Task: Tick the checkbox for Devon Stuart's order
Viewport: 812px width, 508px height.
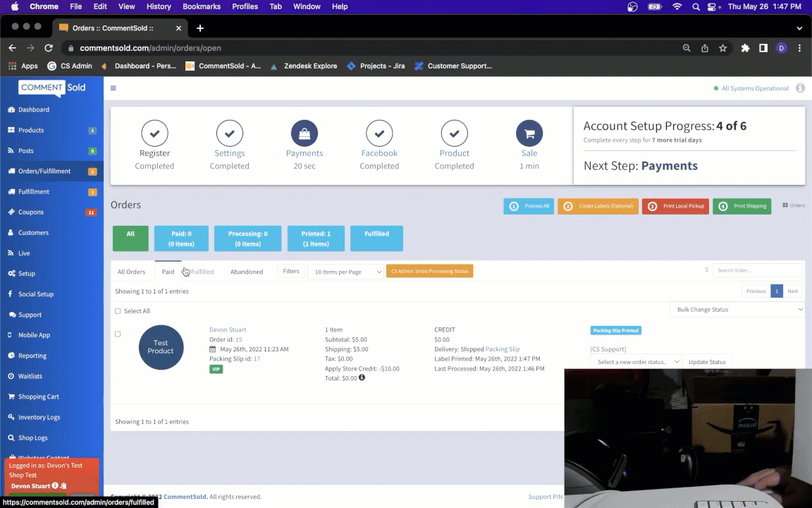Action: pyautogui.click(x=118, y=334)
